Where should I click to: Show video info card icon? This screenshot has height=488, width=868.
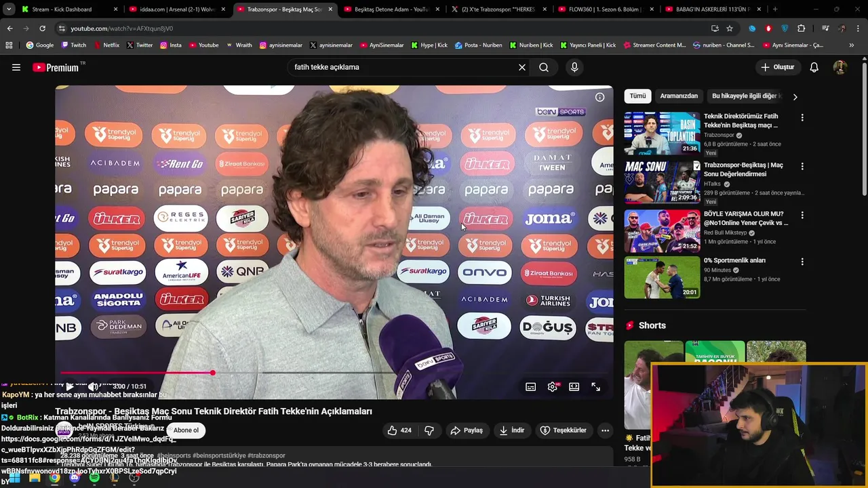pyautogui.click(x=599, y=97)
